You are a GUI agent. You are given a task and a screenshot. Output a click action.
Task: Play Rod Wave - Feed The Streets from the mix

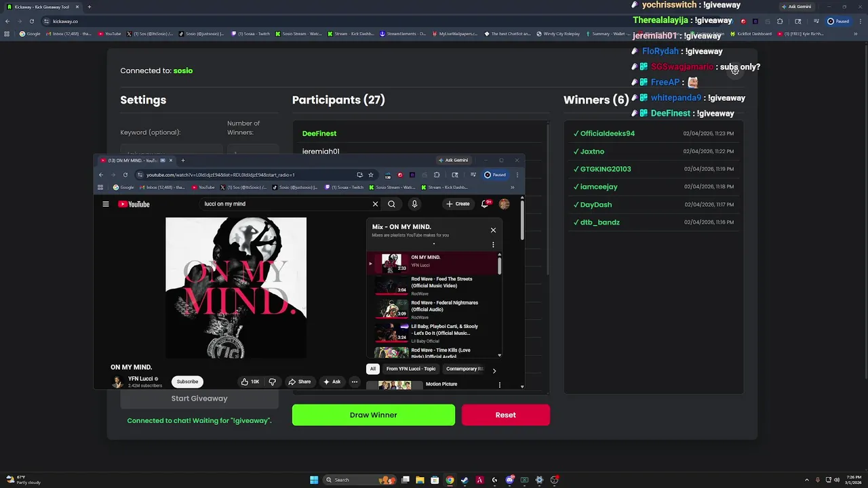point(433,286)
